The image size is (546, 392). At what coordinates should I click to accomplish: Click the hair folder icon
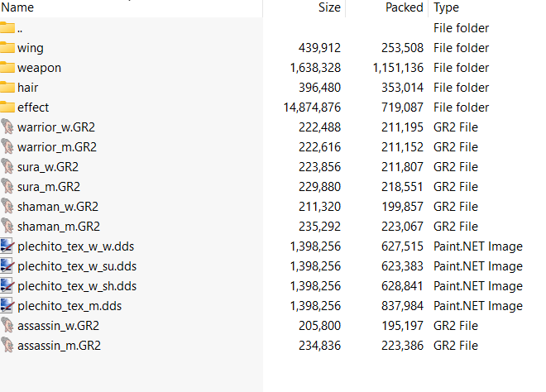click(x=7, y=88)
